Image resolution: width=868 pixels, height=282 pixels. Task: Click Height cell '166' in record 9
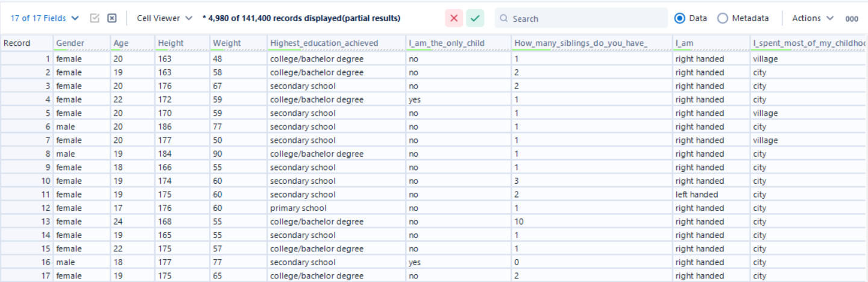tap(181, 168)
